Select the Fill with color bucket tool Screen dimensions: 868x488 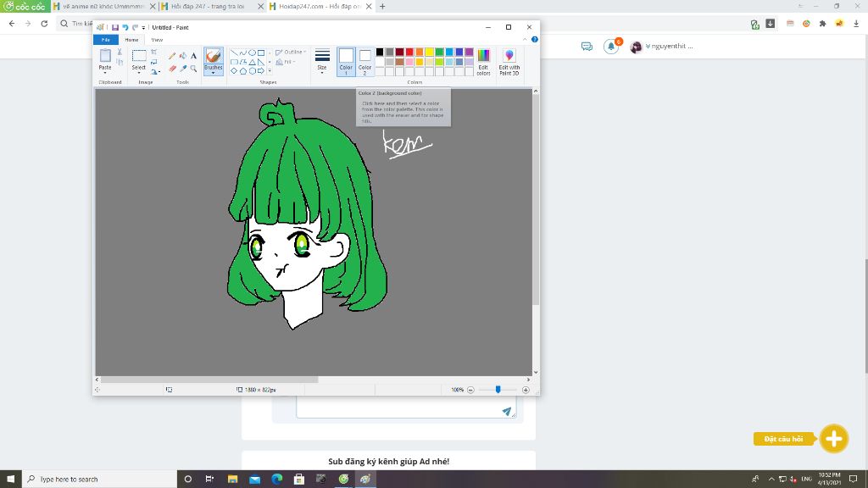tap(183, 56)
